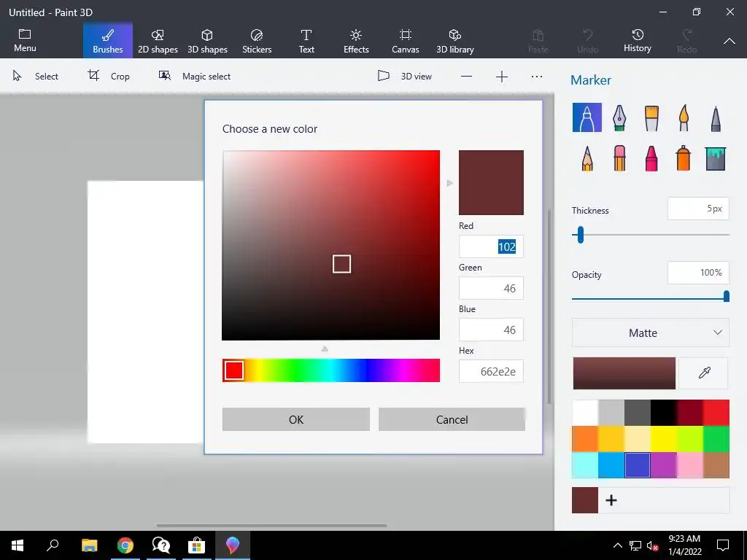The image size is (747, 560).
Task: Click the Blue value field
Action: [491, 330]
